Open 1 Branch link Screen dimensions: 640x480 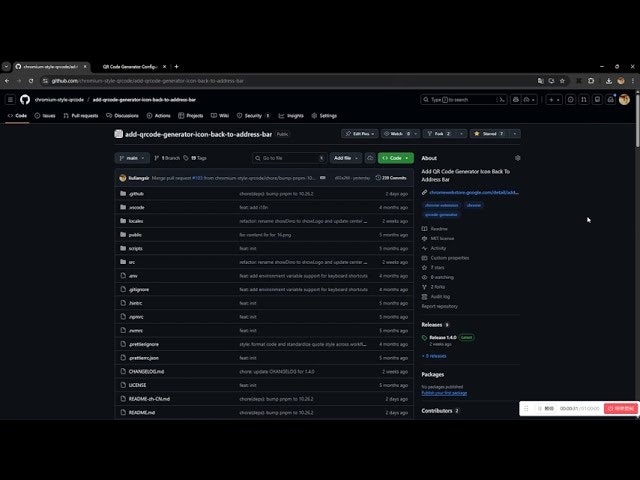point(167,158)
